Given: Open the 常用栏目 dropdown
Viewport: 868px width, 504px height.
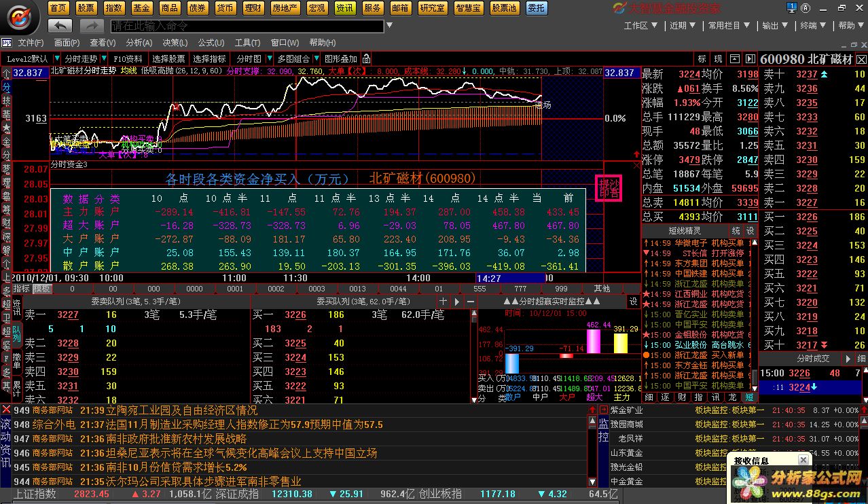Looking at the screenshot, I should click(729, 25).
